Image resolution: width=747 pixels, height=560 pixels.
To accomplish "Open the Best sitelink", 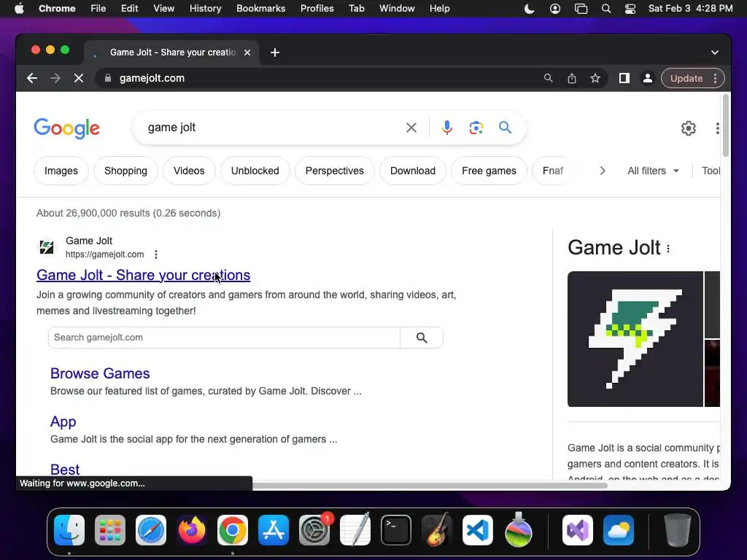I will [65, 470].
